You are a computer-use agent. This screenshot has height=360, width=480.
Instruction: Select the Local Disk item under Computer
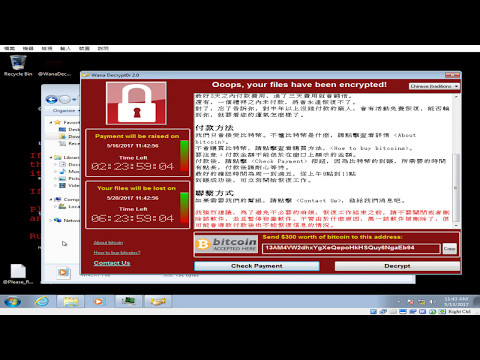pos(69,206)
